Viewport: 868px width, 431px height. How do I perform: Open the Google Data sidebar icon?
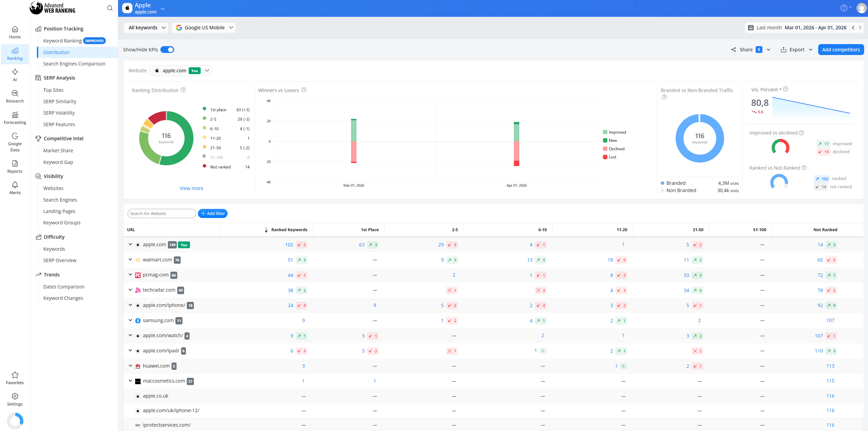click(15, 142)
